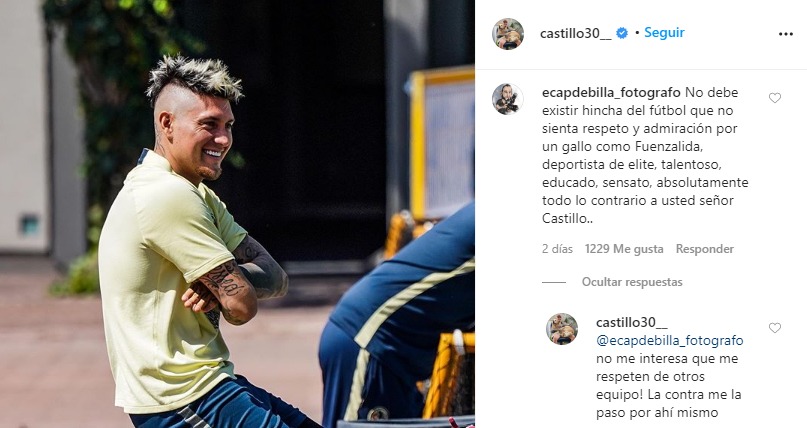View the 1229 Me gusta likes list
Image resolution: width=807 pixels, height=428 pixels.
(x=624, y=249)
